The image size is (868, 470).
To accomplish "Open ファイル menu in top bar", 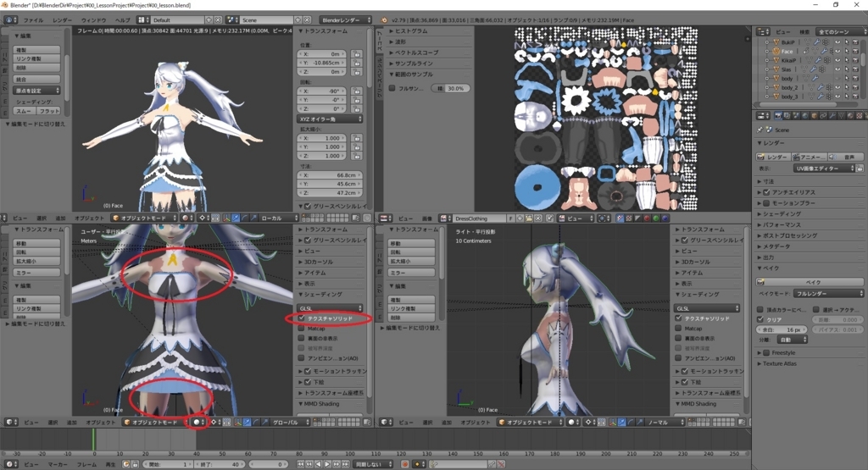I will tap(33, 20).
